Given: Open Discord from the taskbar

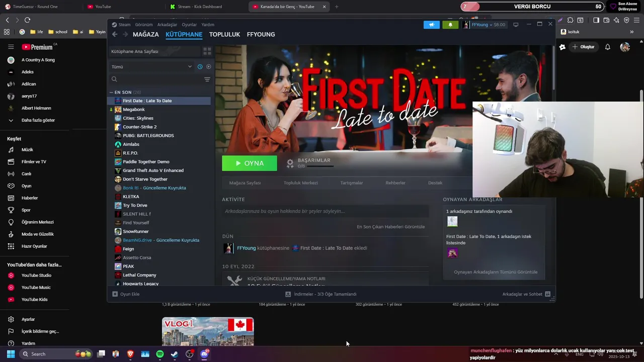Looking at the screenshot, I should [204, 354].
